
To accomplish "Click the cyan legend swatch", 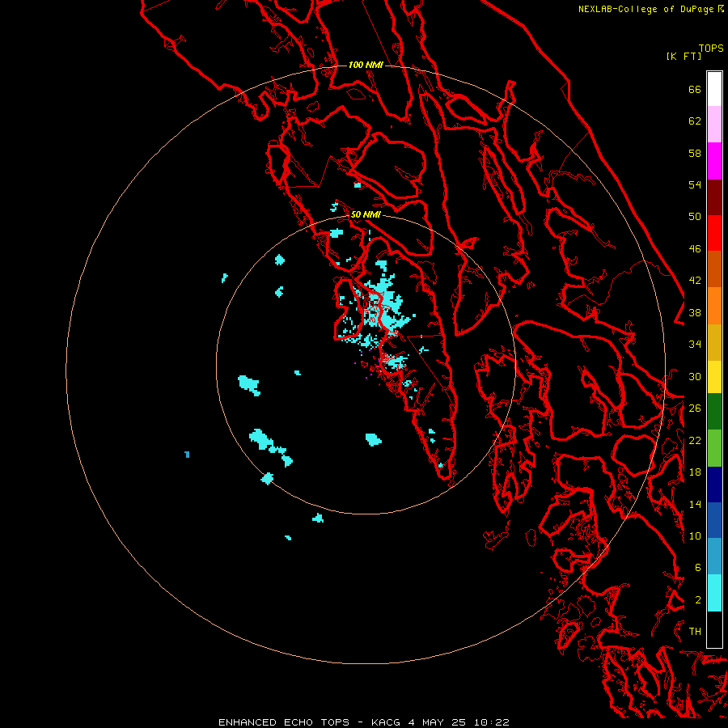I will point(714,593).
